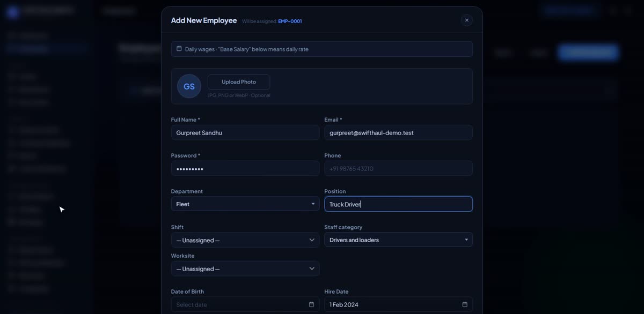
Task: Click the Add New Employee title
Action: (204, 20)
